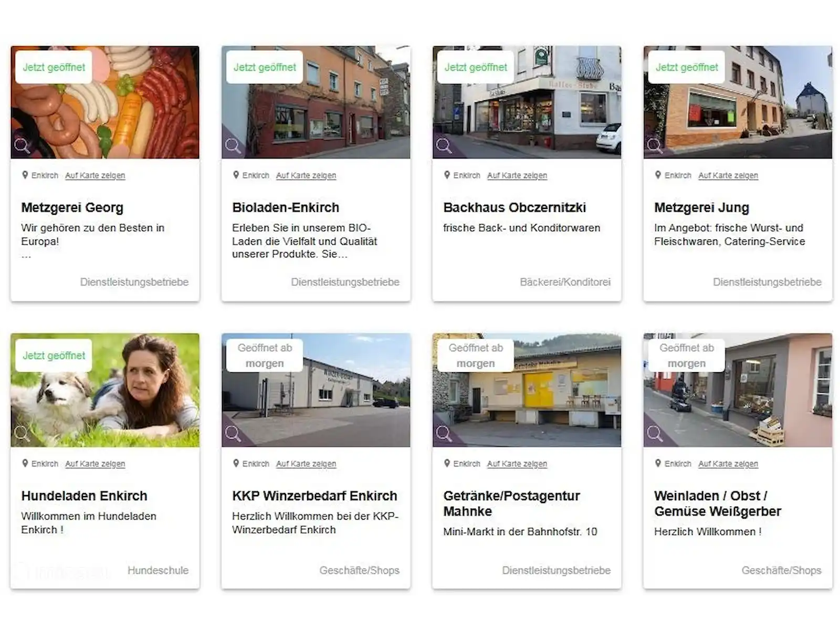This screenshot has height=630, width=840.
Task: Click magnifier icon on Backhaus Obczernitzki photo
Action: [x=444, y=145]
